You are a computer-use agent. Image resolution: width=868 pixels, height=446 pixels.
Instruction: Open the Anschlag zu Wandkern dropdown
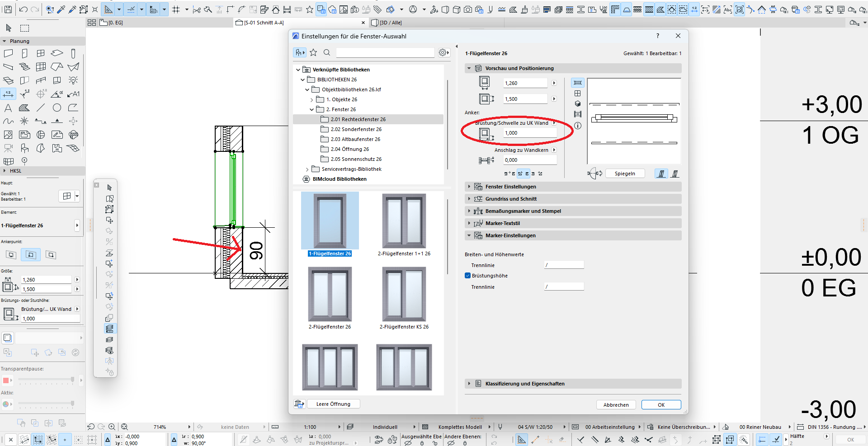pyautogui.click(x=554, y=150)
